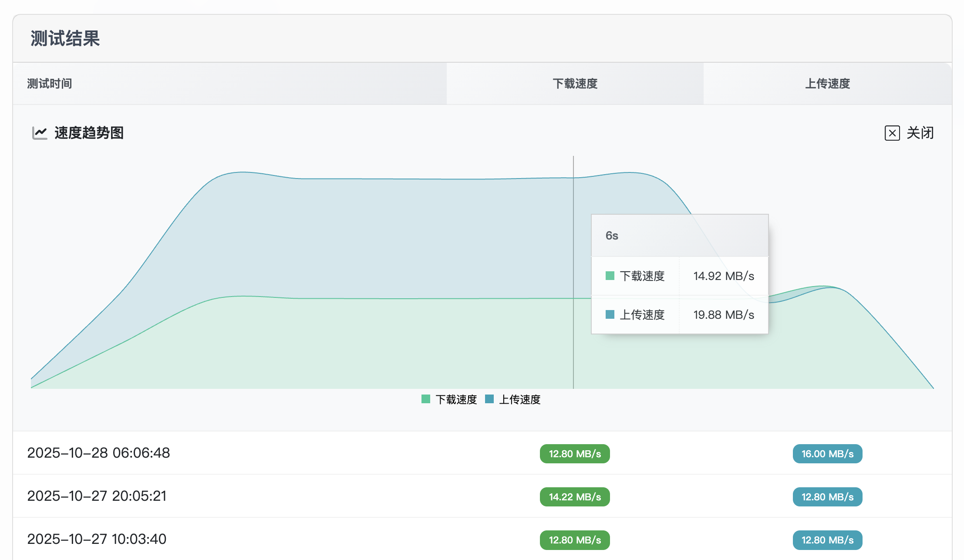This screenshot has height=560, width=964.
Task: Click the 16.00 MB/s upload badge
Action: click(827, 454)
